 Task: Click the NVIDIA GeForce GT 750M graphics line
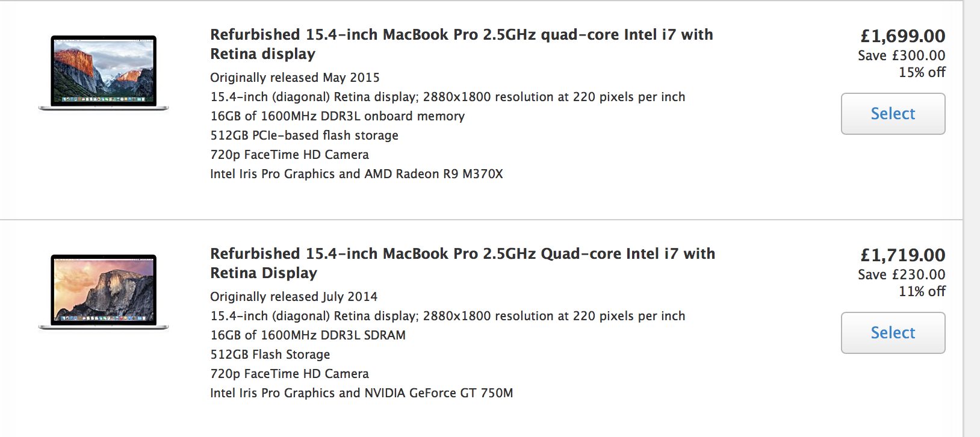pos(361,393)
